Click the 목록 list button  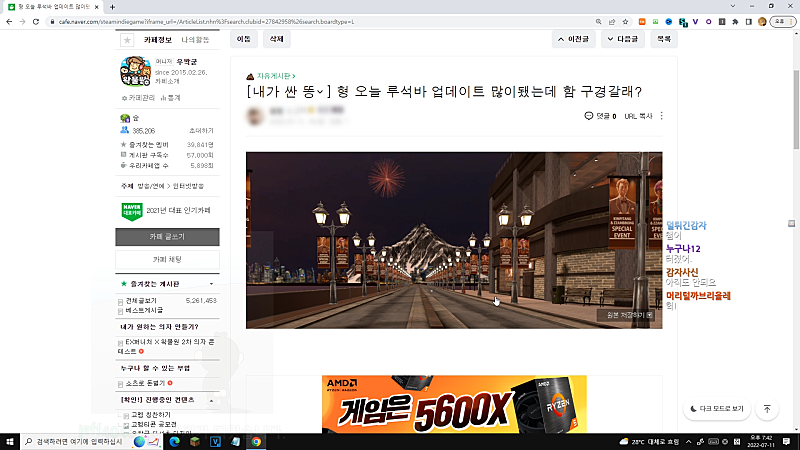click(x=663, y=39)
